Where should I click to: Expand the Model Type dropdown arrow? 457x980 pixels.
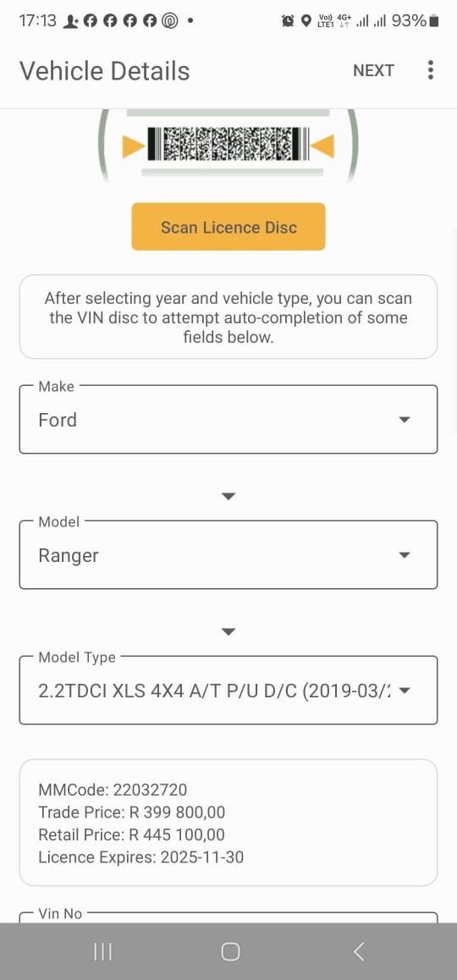[x=405, y=691]
